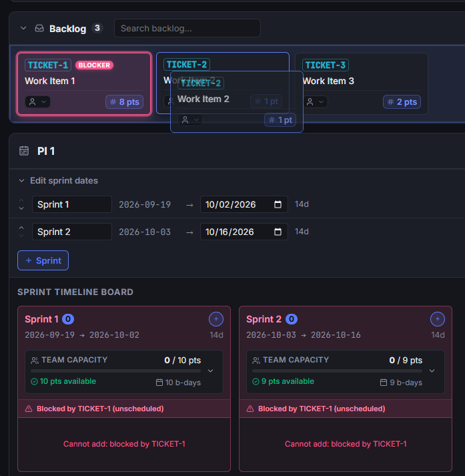Click the 10 b-days calendar icon

click(159, 383)
